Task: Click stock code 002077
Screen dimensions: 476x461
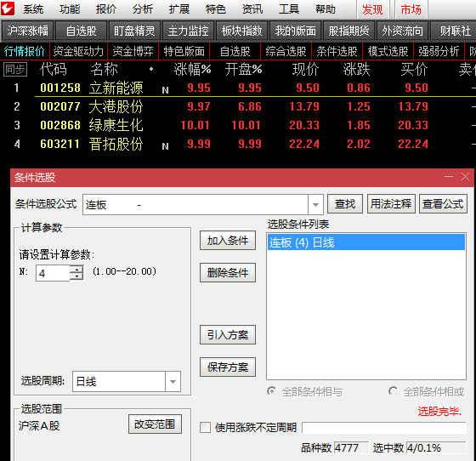Action: (60, 106)
